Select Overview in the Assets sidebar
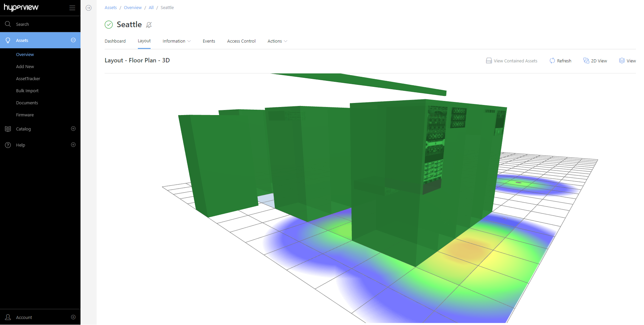Screen dimensions: 644x325 (25, 54)
